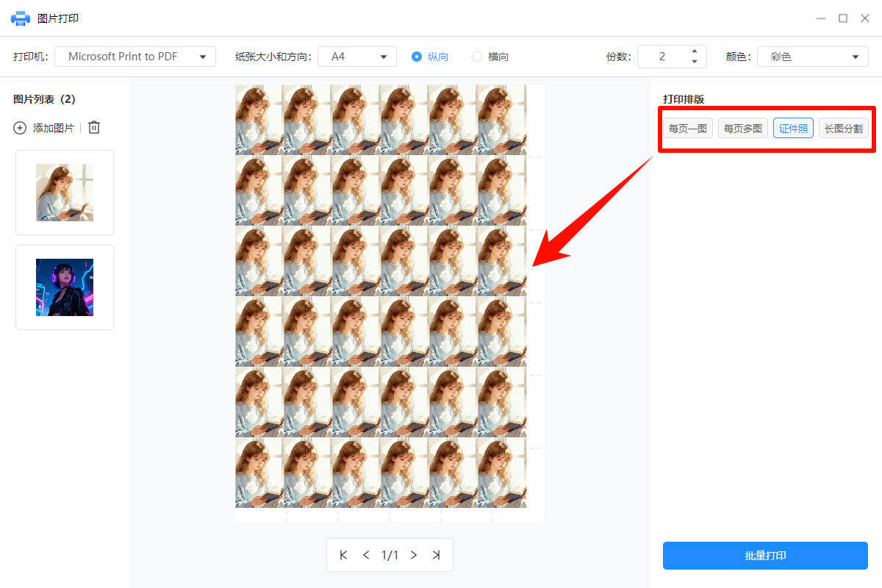Select the neon girl image thumbnail
Screen dimensions: 882x588
click(64, 287)
